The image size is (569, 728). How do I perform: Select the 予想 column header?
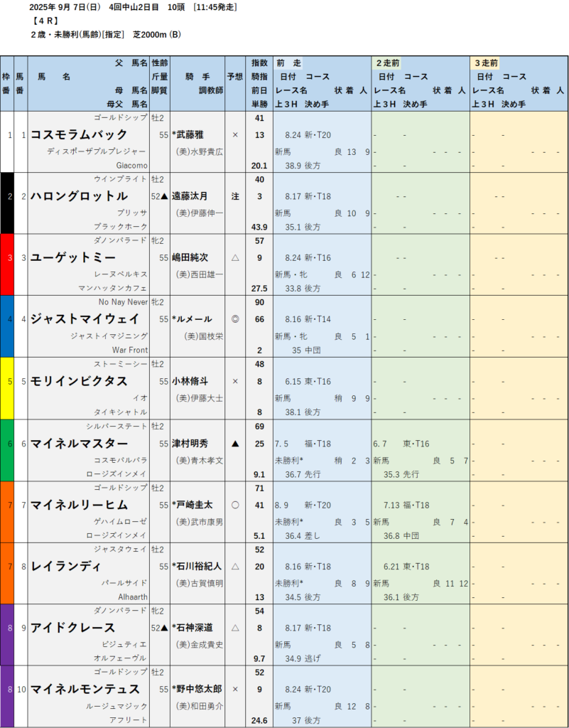click(234, 77)
